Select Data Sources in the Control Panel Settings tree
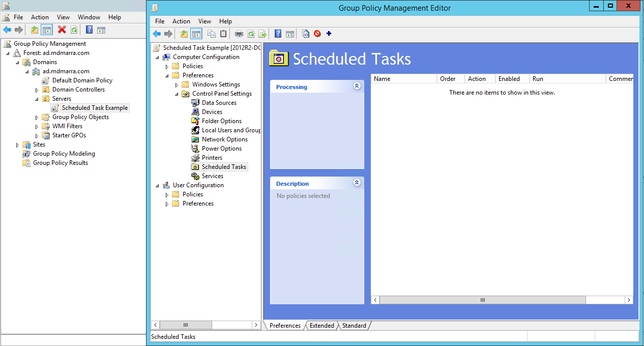Image resolution: width=644 pixels, height=346 pixels. [x=219, y=103]
